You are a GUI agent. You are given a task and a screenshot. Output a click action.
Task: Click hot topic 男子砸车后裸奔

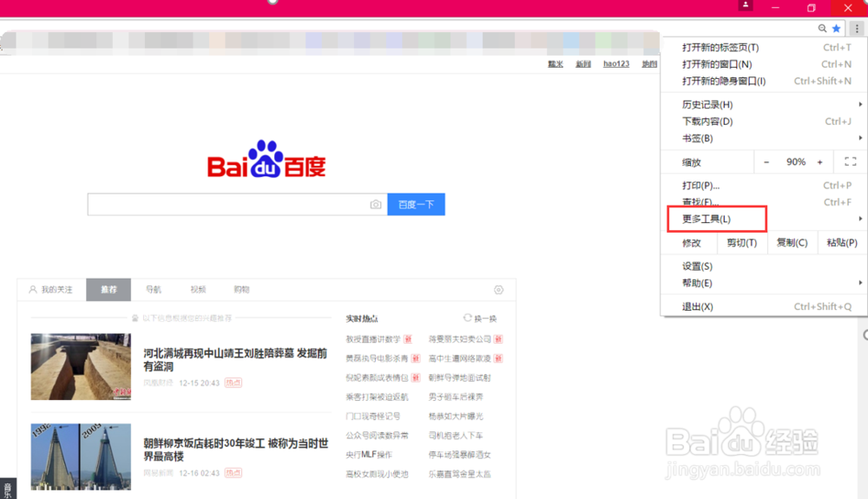457,397
